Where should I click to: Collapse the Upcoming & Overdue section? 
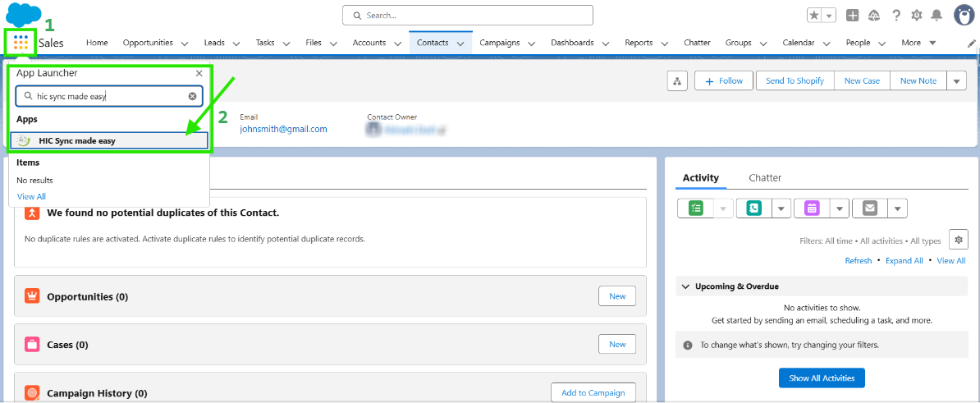click(x=685, y=286)
